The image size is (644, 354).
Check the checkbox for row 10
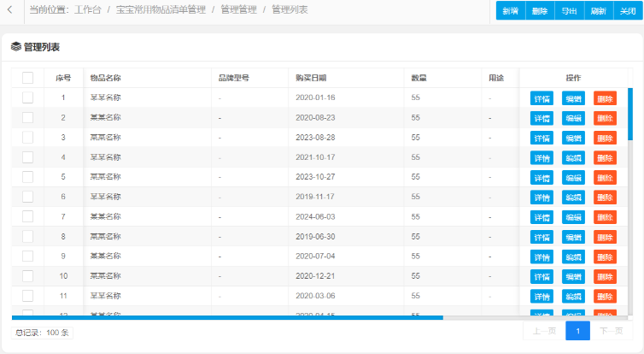(x=27, y=276)
